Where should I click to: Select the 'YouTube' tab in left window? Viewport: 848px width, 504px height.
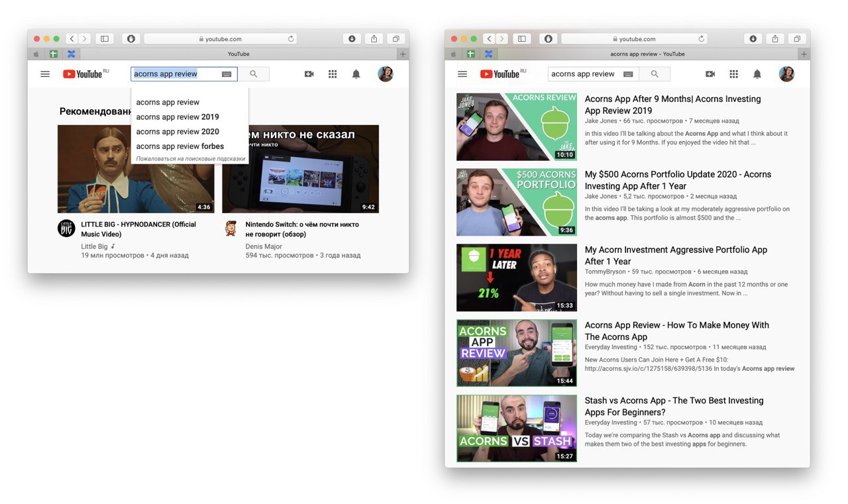point(238,54)
